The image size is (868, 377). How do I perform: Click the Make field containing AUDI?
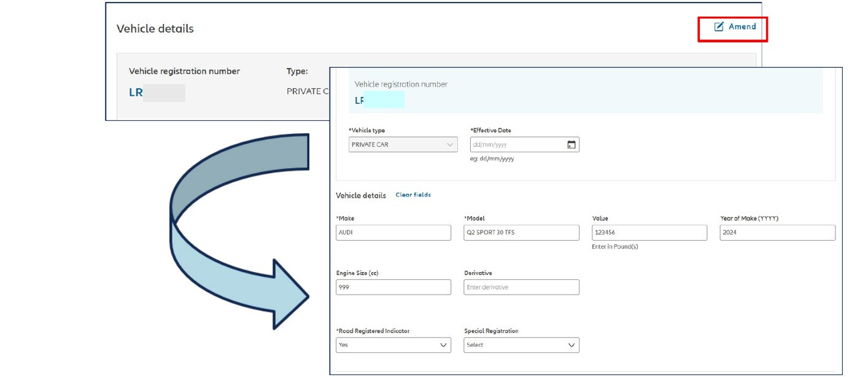393,233
